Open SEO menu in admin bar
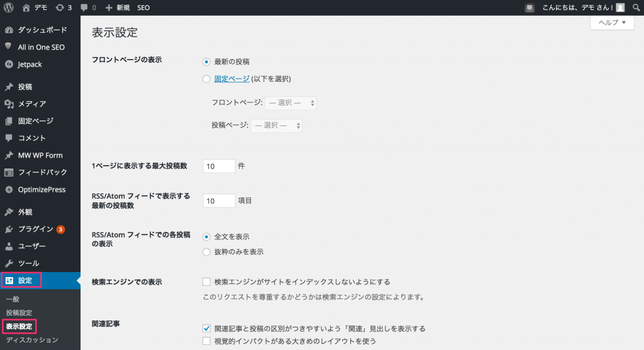The width and height of the screenshot is (644, 350). coord(143,8)
